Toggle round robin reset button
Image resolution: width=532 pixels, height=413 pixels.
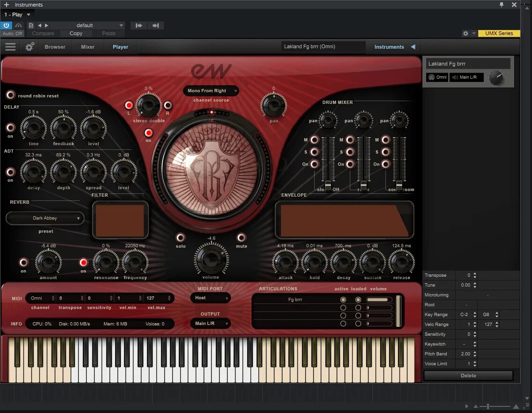10,95
